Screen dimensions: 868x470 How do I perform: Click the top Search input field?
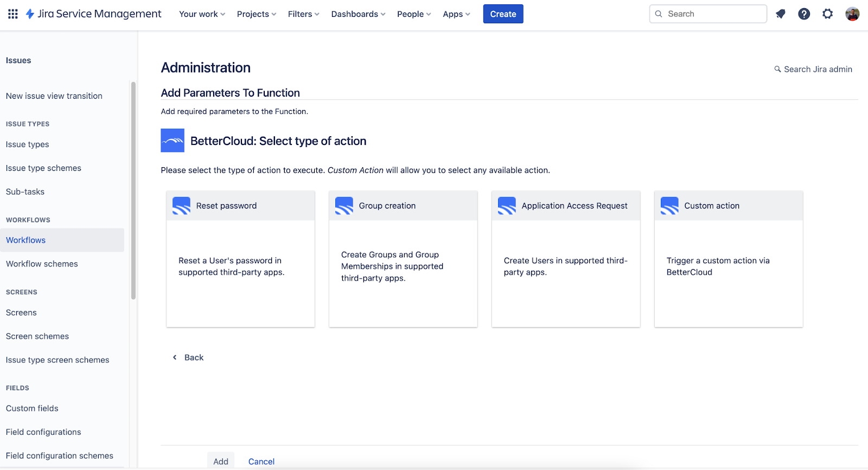click(708, 14)
